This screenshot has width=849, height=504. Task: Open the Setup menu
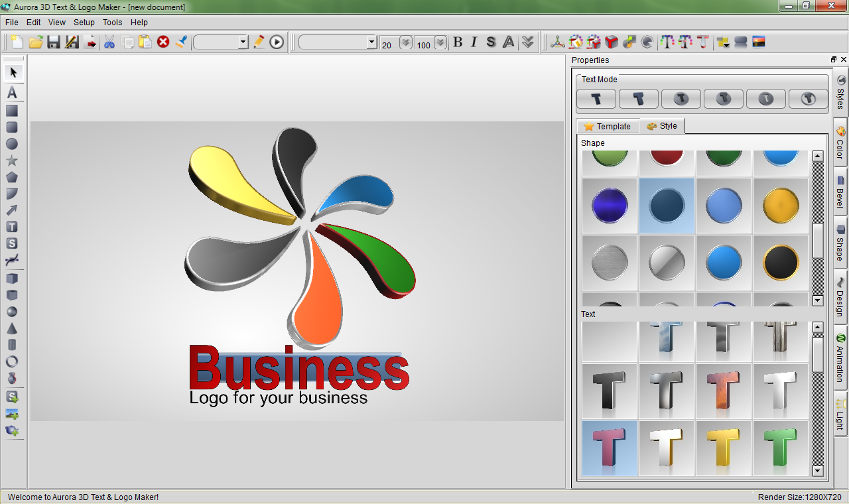[x=84, y=22]
